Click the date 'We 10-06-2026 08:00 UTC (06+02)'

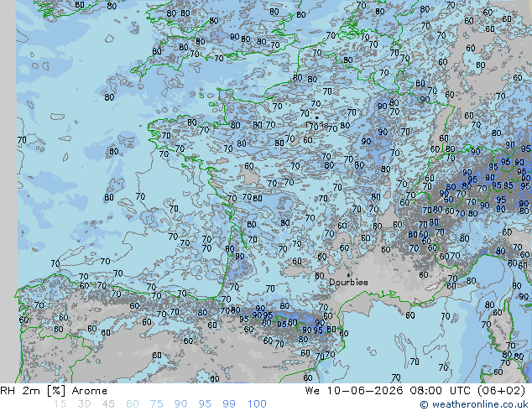tap(415, 391)
